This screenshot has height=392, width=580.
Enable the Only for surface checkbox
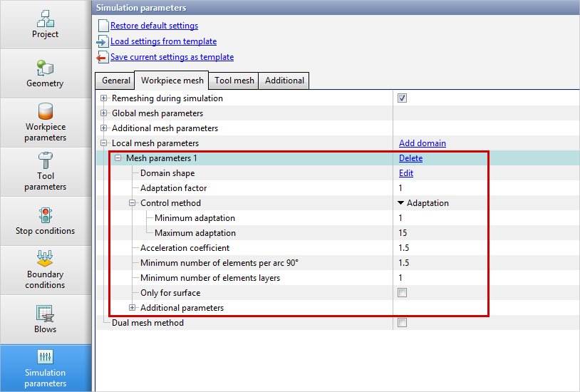pyautogui.click(x=402, y=293)
